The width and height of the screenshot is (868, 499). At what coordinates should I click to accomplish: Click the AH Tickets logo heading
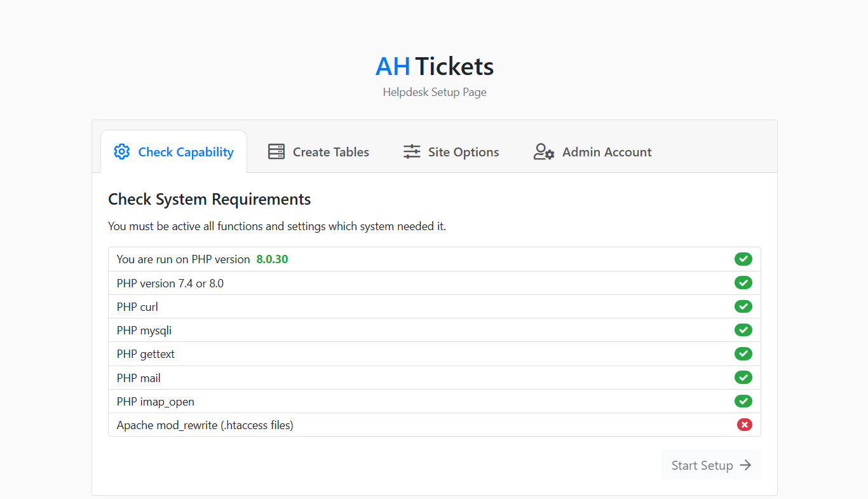[x=435, y=66]
